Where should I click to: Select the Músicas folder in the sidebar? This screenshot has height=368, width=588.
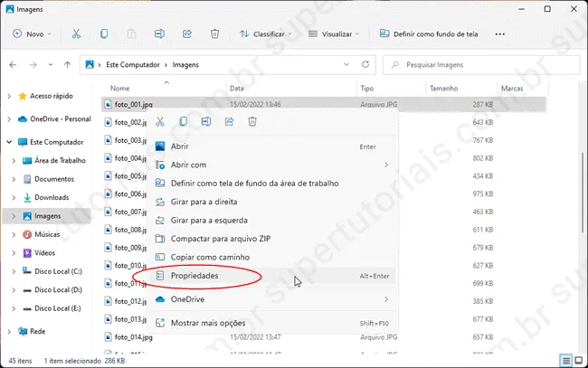pyautogui.click(x=47, y=234)
